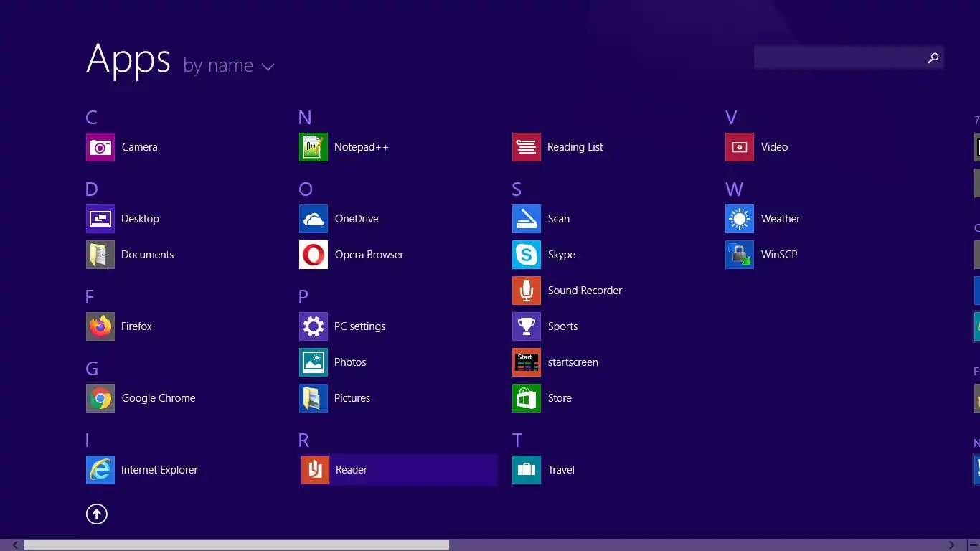Open the Store shopping bag icon
Viewport: 980px width, 551px height.
coord(527,398)
